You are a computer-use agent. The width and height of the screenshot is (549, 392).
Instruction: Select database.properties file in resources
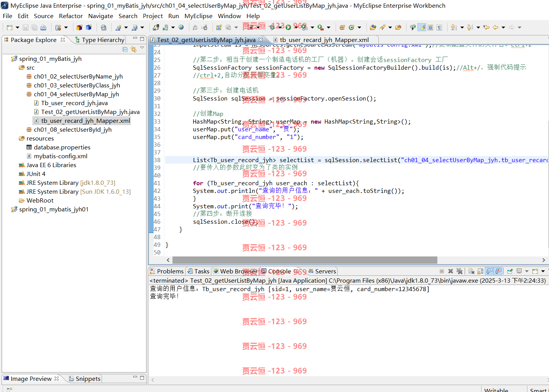(62, 147)
